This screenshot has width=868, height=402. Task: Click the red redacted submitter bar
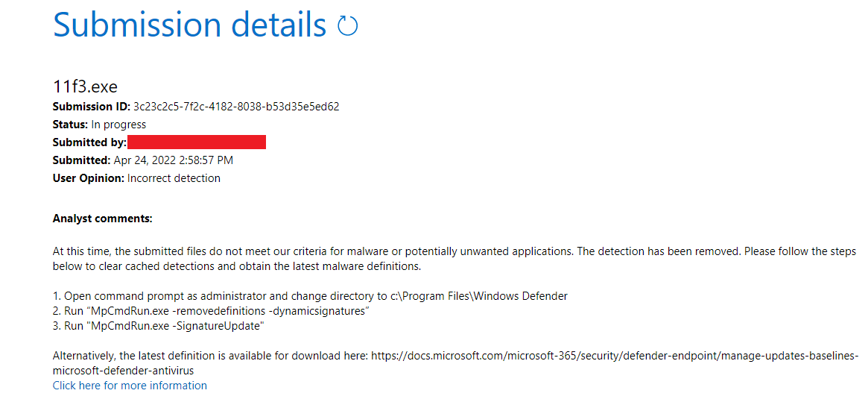[x=197, y=142]
